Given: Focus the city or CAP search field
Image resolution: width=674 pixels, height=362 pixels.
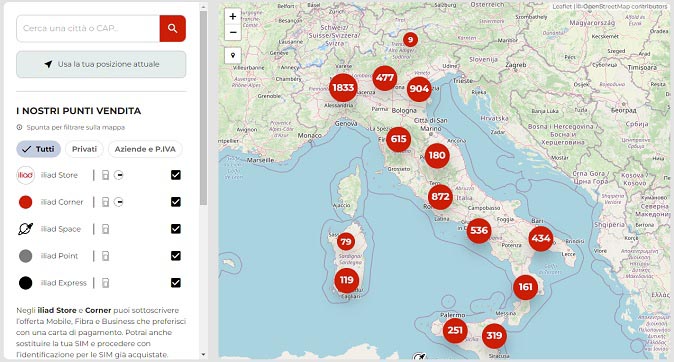Looking at the screenshot, I should click(88, 28).
